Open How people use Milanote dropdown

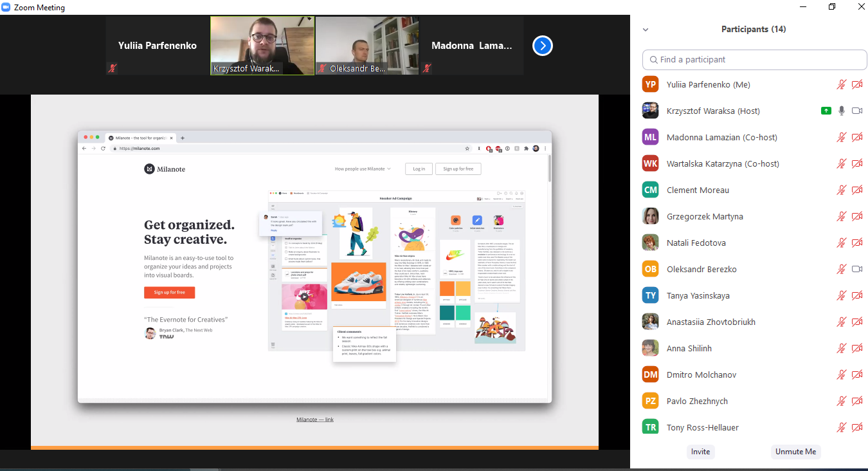363,169
